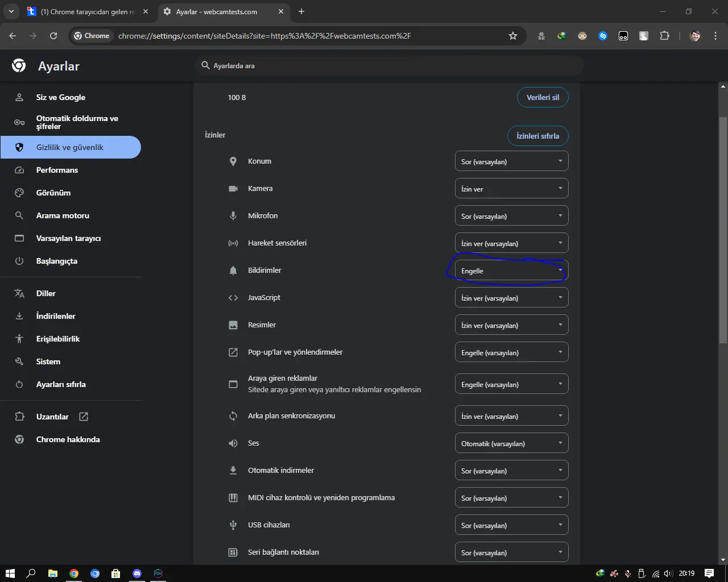Open the Hareket sensörleri permission dropdown

click(x=512, y=243)
